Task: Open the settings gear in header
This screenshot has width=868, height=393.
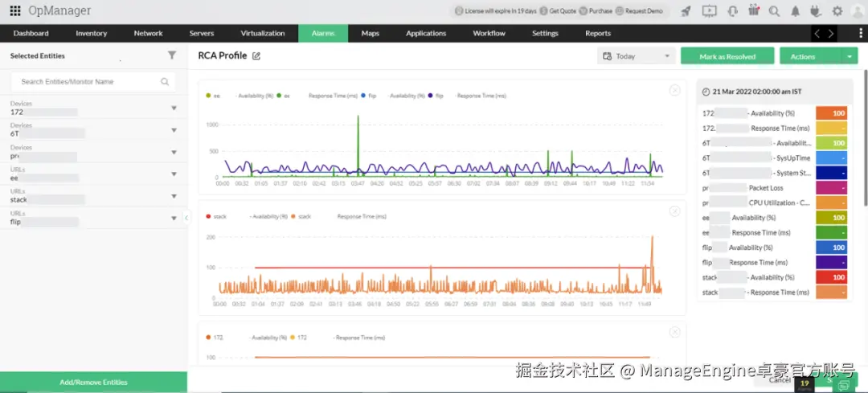Action: 837,11
